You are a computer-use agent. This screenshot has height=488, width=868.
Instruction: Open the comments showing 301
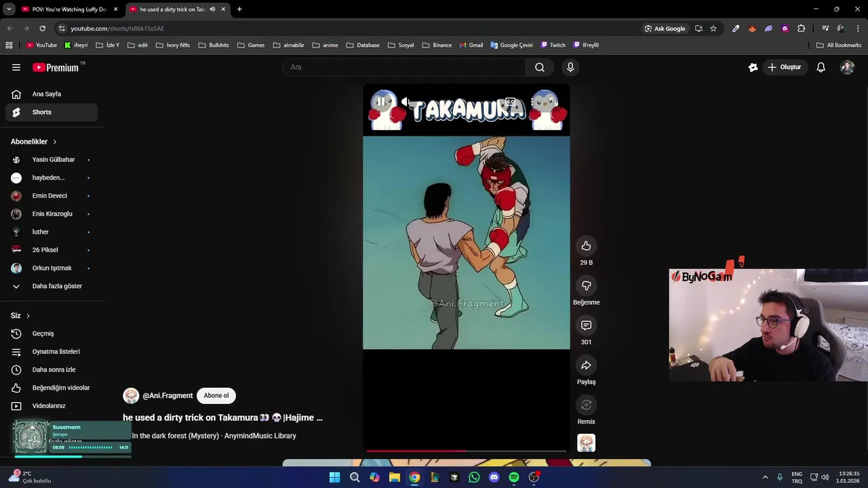(x=586, y=325)
